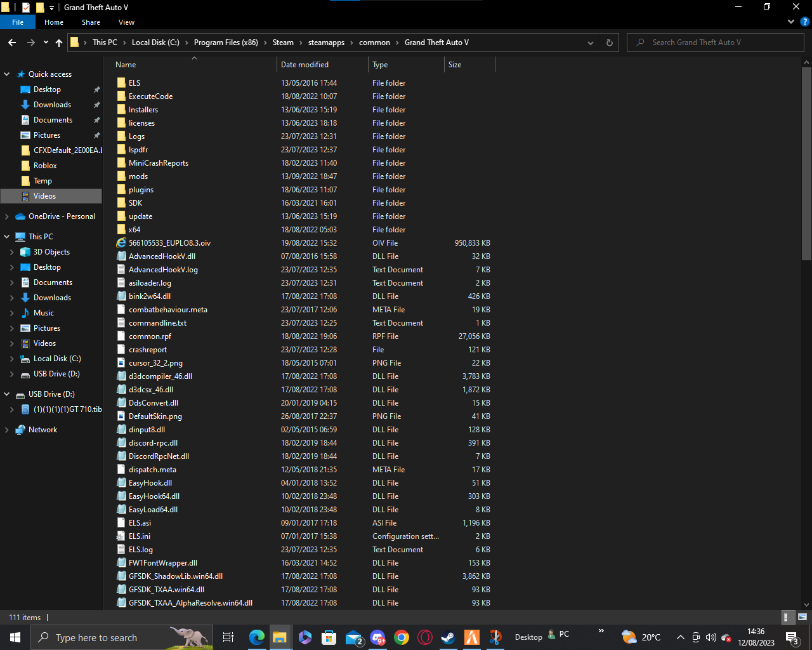Open the File menu
This screenshot has width=812, height=650.
tap(18, 22)
